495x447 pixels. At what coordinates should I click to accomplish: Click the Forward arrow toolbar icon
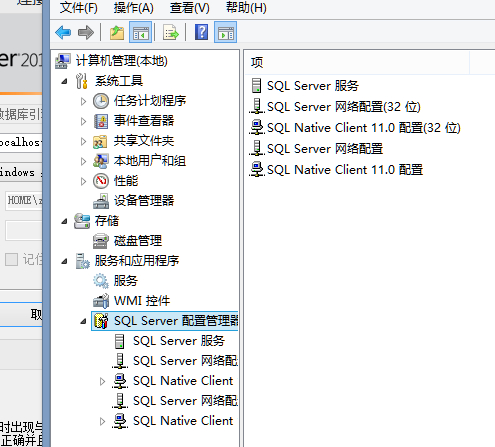86,33
